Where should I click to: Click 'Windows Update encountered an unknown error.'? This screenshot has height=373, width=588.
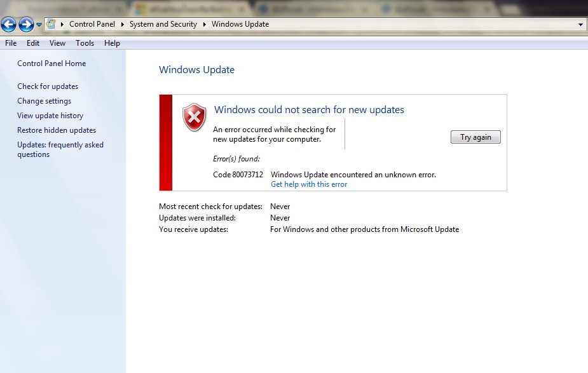click(353, 175)
